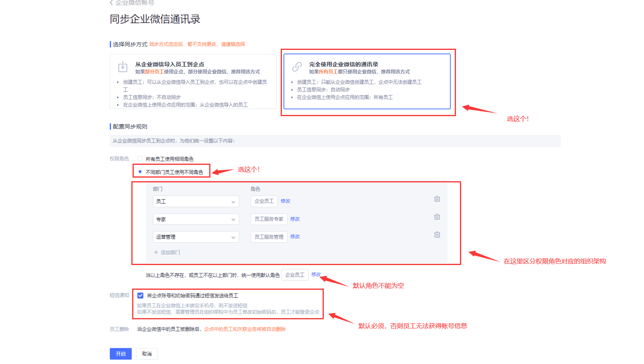
Task: Click 修改 next to 企业员工 role in the 员工 row
Action: click(x=285, y=201)
